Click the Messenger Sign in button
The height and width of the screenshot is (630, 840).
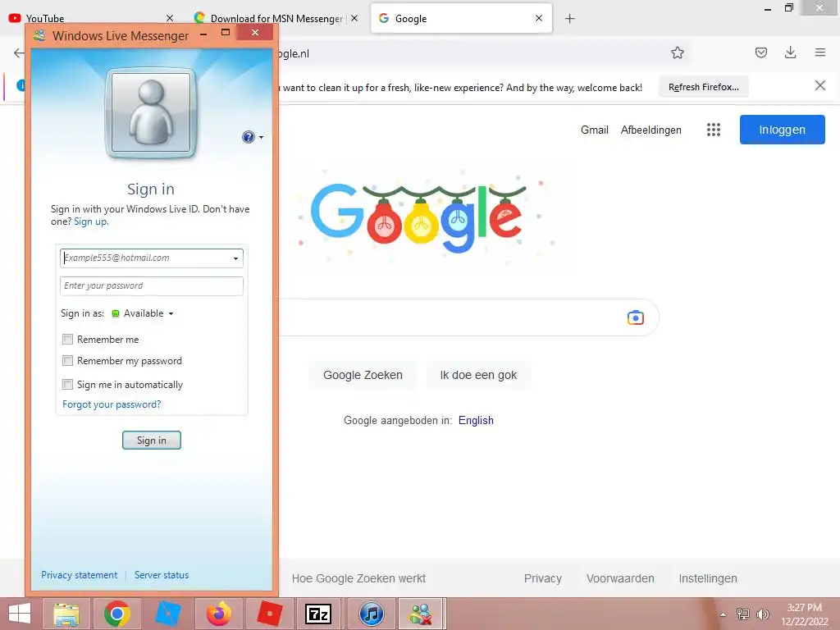click(x=152, y=441)
